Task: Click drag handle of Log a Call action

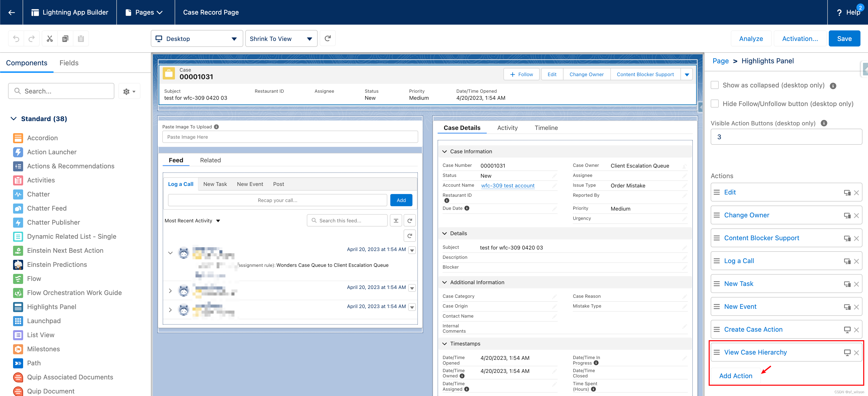Action: click(717, 261)
